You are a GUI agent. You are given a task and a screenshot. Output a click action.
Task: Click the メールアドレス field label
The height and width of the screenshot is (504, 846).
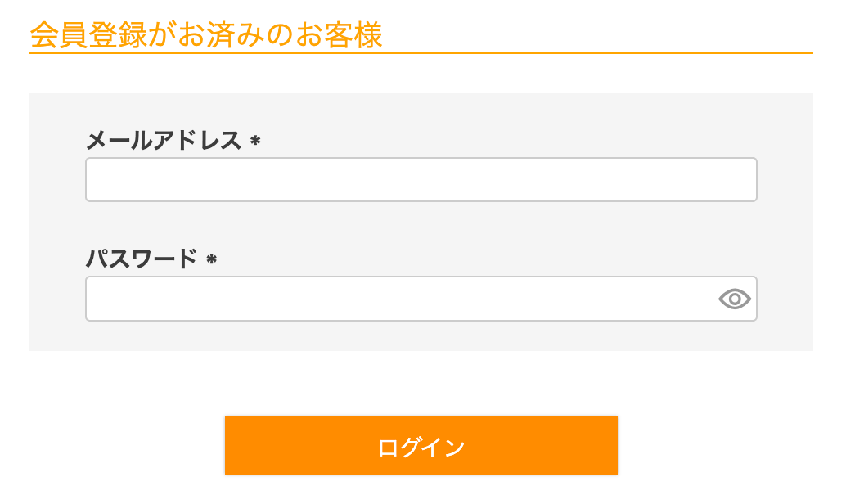point(164,140)
